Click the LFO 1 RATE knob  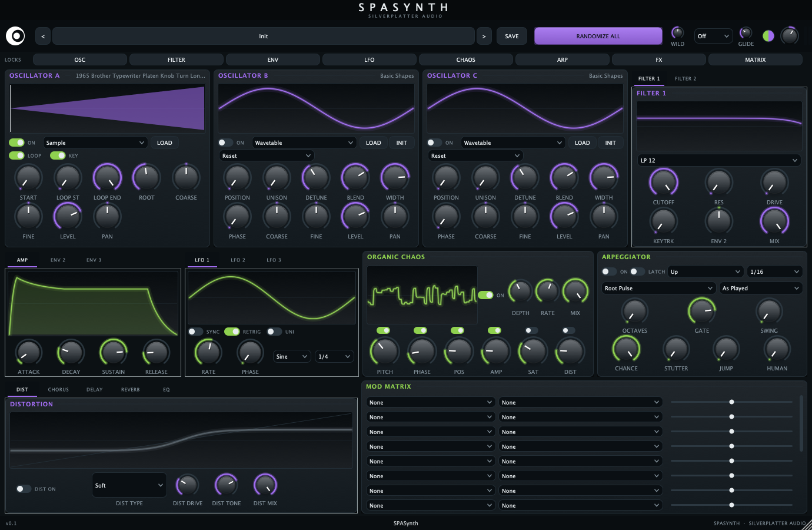point(208,352)
